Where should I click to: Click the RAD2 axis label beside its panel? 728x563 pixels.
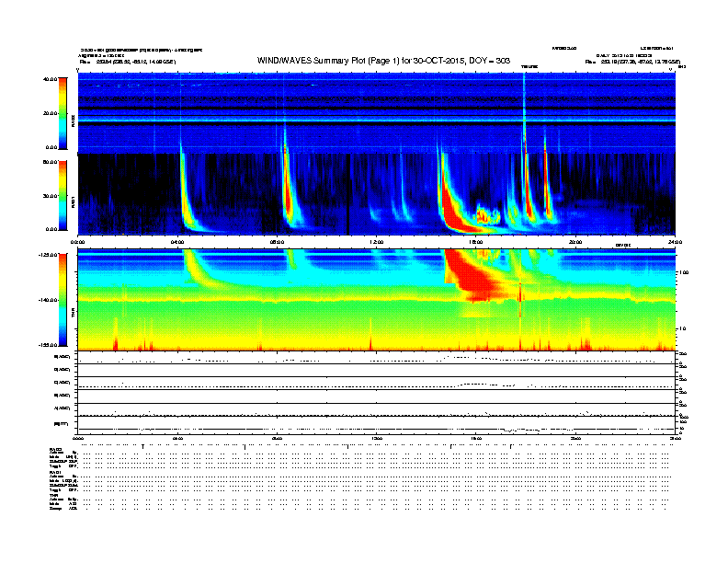(x=73, y=120)
